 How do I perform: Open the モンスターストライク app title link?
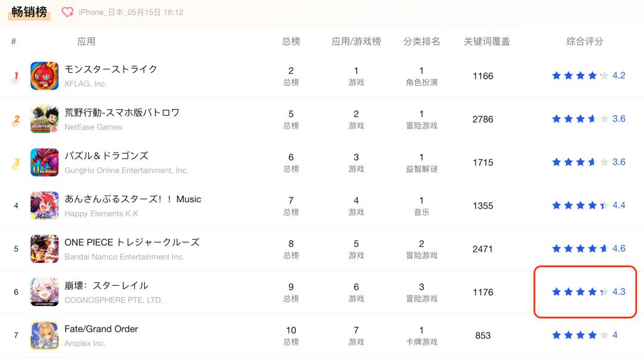[111, 69]
